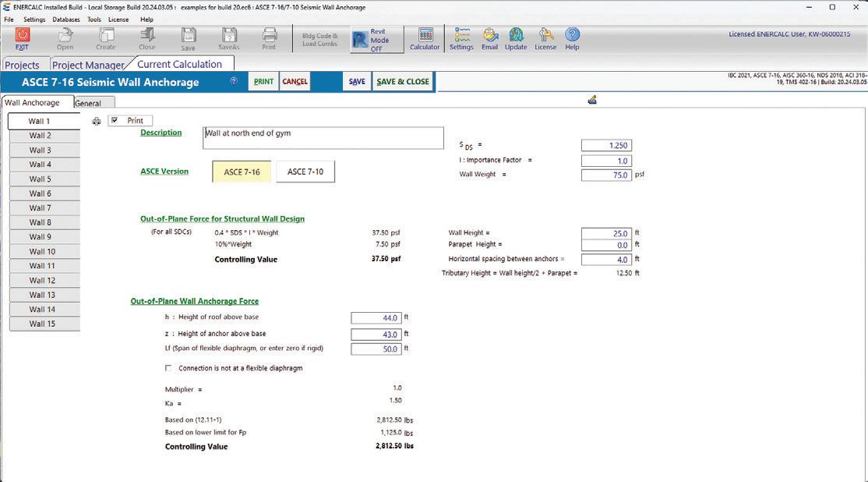Select Wall 2 in the wall list
The height and width of the screenshot is (482, 868).
pos(45,136)
